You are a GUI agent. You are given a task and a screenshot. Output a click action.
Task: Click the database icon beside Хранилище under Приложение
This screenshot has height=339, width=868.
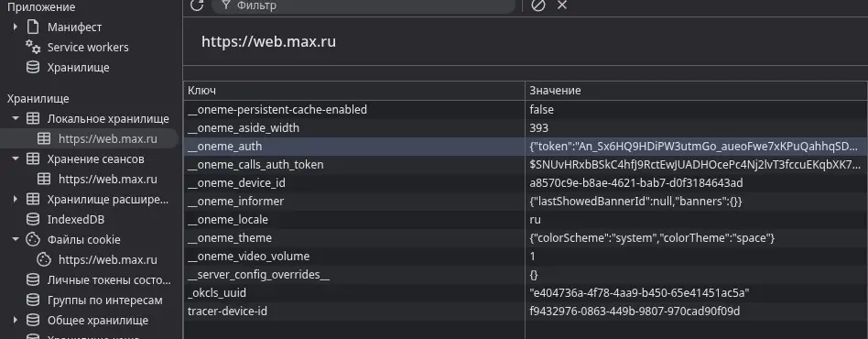(33, 67)
